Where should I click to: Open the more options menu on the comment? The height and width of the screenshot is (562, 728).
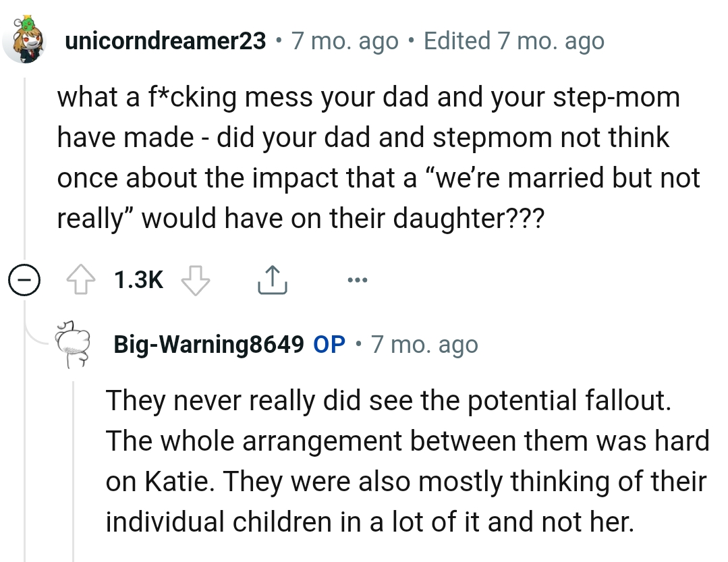coord(358,281)
